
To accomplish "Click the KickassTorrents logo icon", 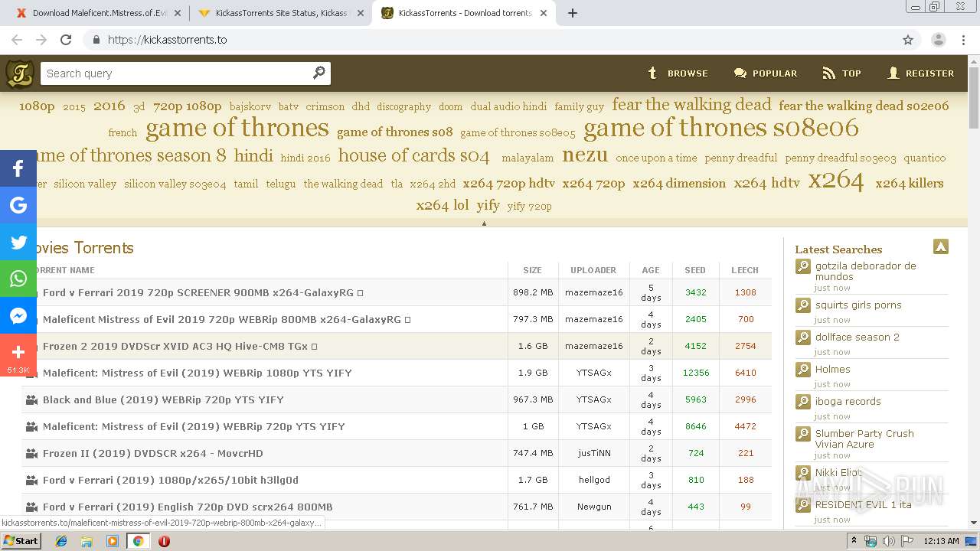I will click(x=20, y=73).
